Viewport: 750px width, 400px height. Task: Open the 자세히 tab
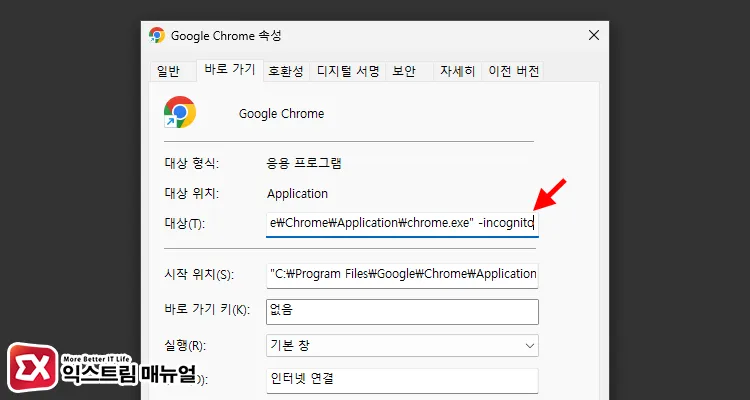457,71
